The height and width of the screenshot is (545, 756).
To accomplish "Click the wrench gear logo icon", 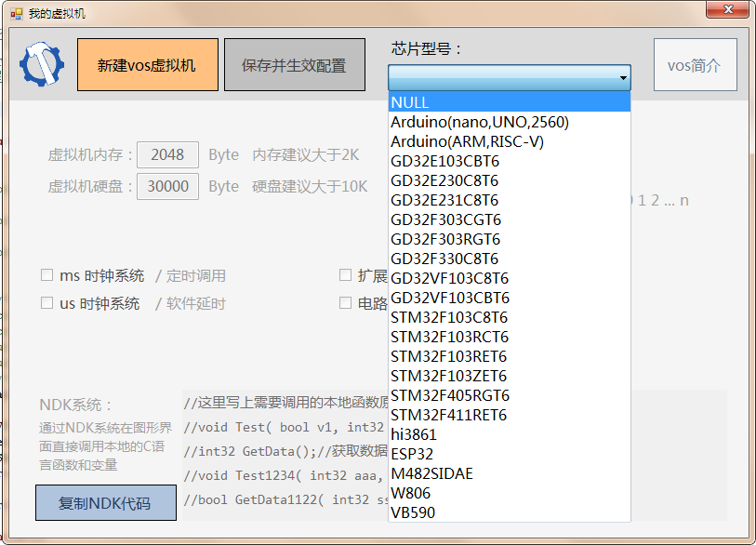I will (x=42, y=64).
